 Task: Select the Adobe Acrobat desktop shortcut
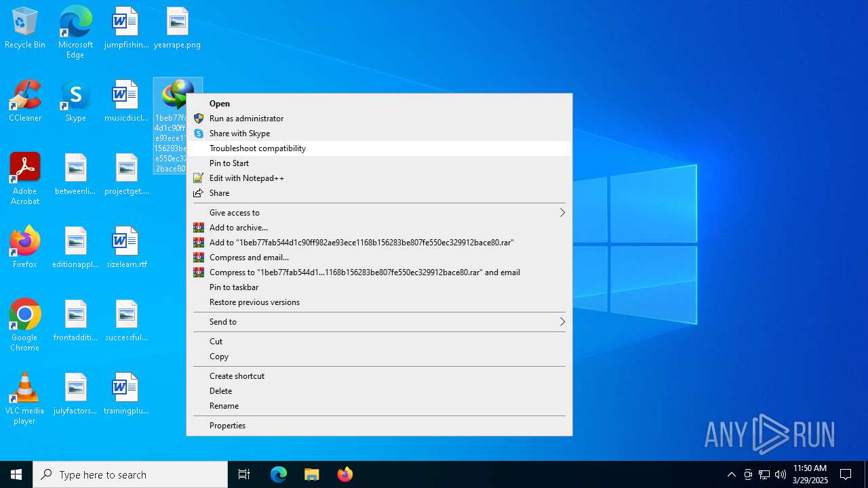(x=25, y=179)
